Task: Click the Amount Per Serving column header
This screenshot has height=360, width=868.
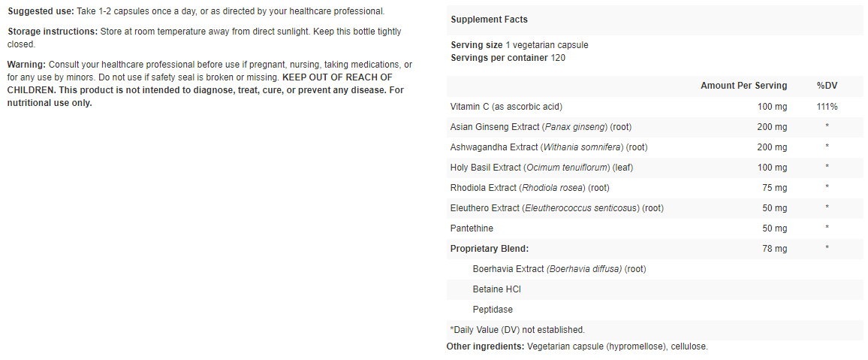Action: click(x=743, y=86)
